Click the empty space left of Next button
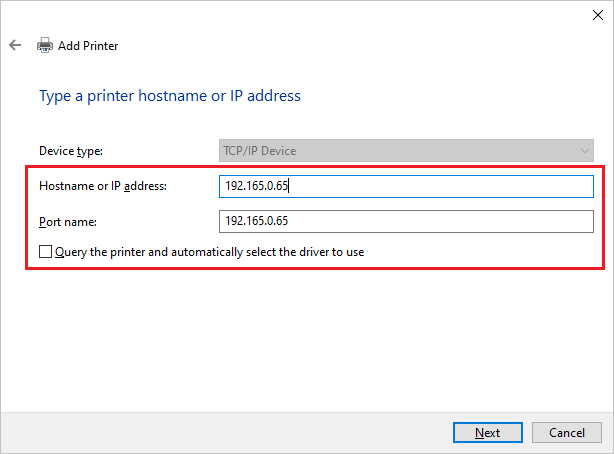Image resolution: width=614 pixels, height=454 pixels. [300, 433]
